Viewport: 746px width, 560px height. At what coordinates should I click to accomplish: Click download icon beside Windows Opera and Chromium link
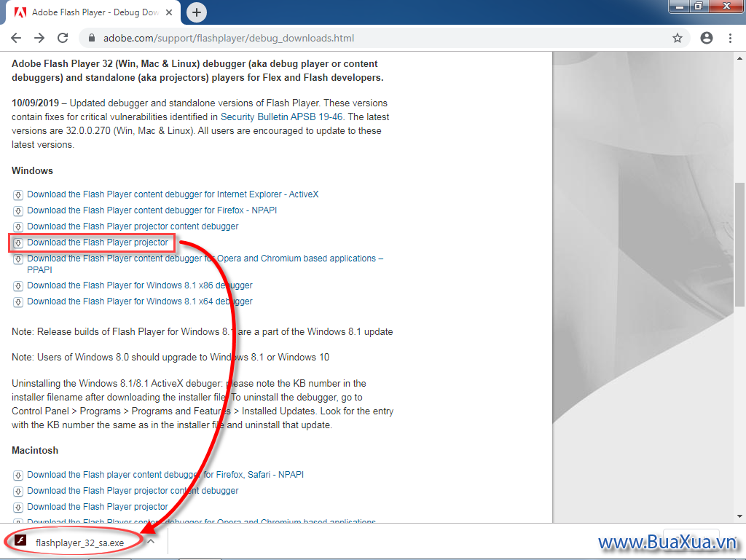18,259
